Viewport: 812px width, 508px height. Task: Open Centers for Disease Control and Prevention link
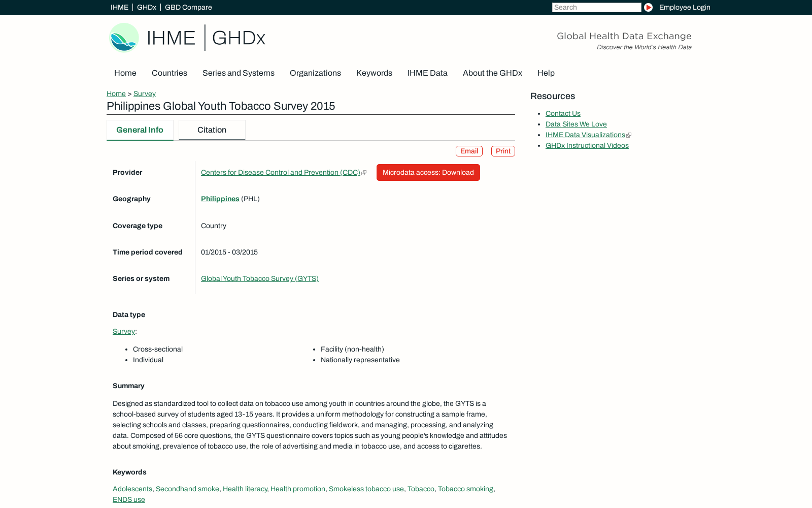pyautogui.click(x=281, y=172)
